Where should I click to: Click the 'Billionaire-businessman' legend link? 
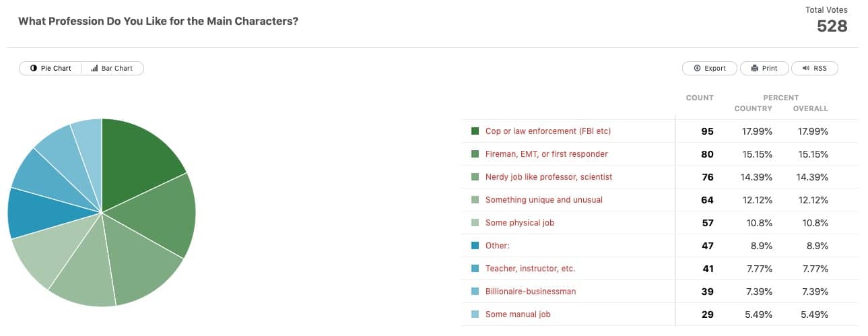point(530,292)
